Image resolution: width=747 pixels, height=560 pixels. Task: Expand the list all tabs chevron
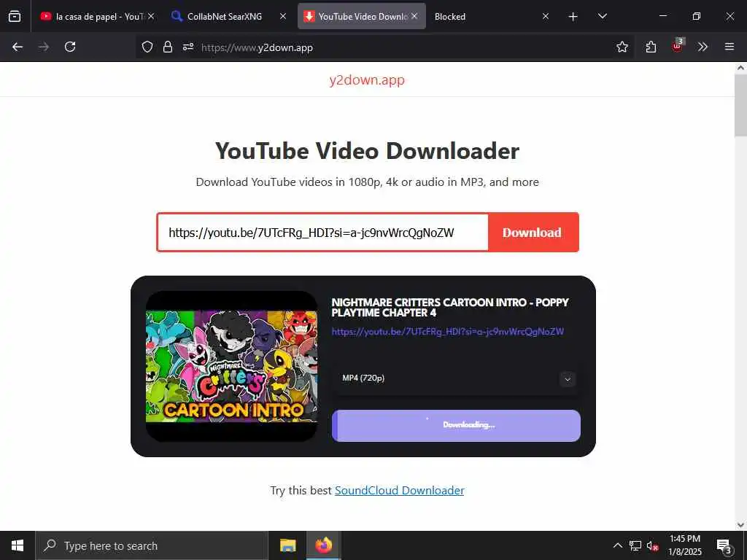(x=602, y=16)
